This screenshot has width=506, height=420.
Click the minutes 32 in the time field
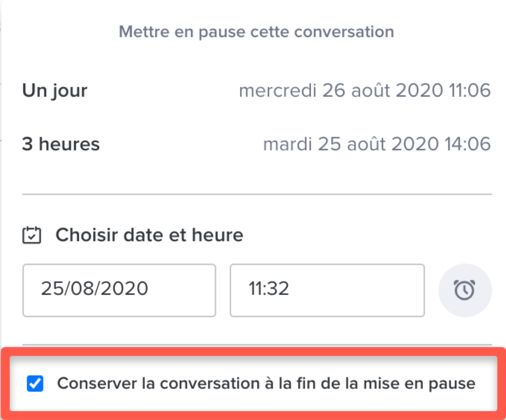pos(279,288)
